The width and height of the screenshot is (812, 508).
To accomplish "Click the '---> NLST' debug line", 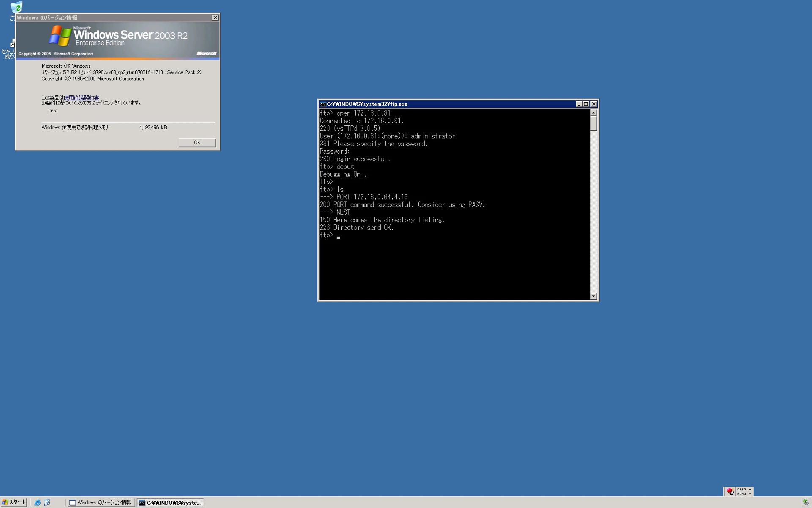I will click(335, 213).
